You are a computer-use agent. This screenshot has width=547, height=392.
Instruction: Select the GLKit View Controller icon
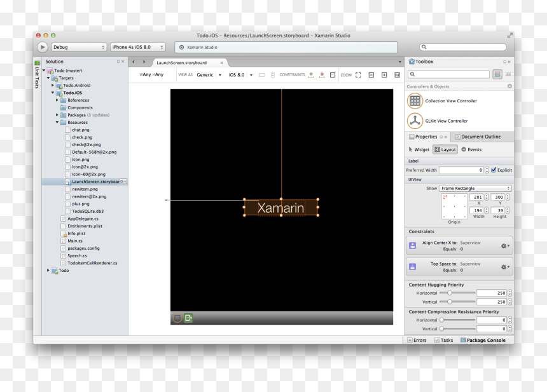coord(415,121)
